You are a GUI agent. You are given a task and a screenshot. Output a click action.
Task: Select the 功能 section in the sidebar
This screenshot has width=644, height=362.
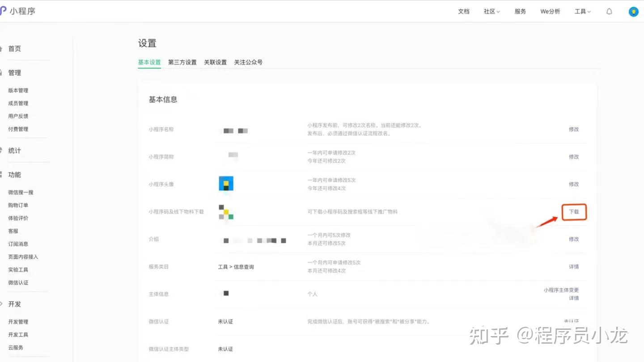tap(14, 175)
